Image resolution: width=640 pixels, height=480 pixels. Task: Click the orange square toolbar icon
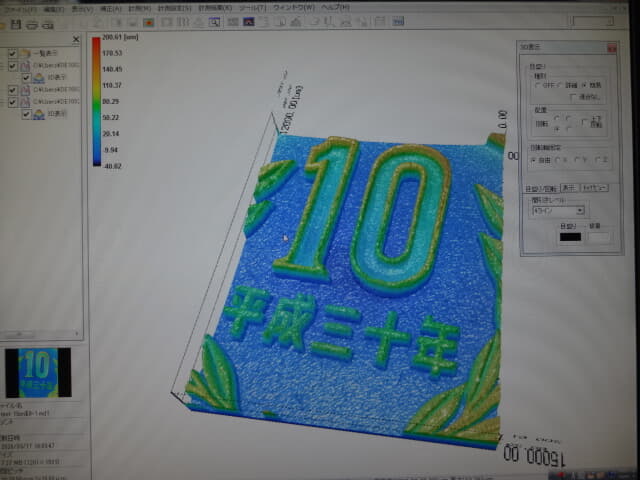pos(149,22)
